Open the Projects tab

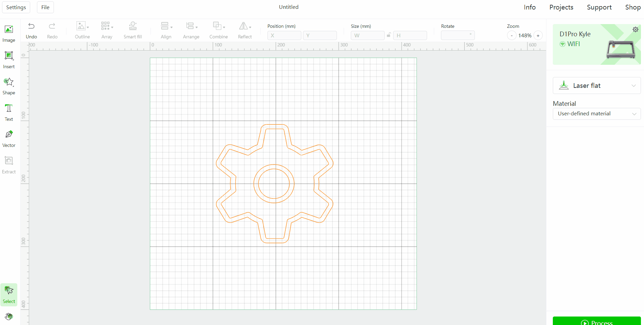pos(561,7)
